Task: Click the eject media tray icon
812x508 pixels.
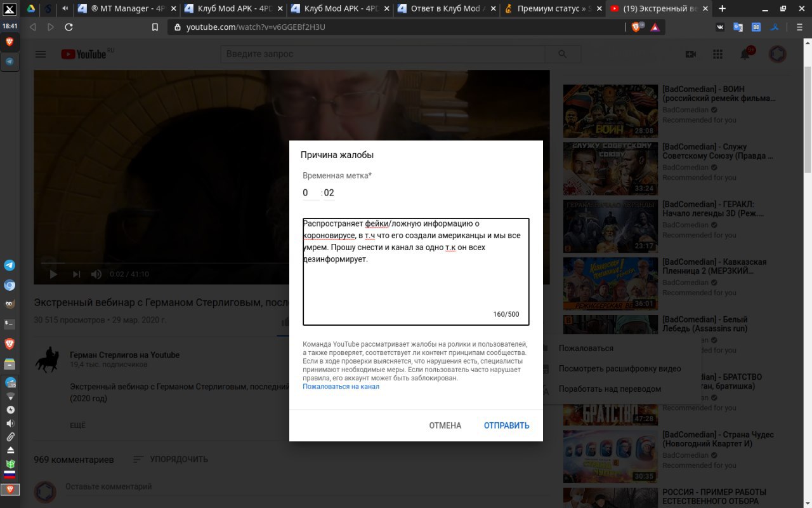Action: click(10, 450)
